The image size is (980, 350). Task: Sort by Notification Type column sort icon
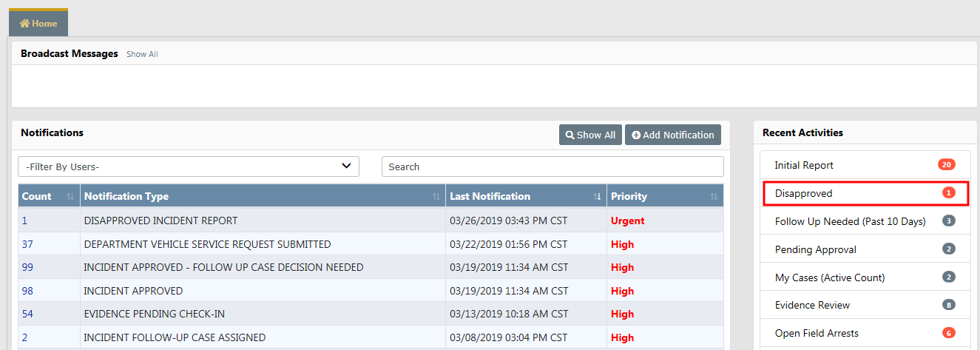pos(436,197)
